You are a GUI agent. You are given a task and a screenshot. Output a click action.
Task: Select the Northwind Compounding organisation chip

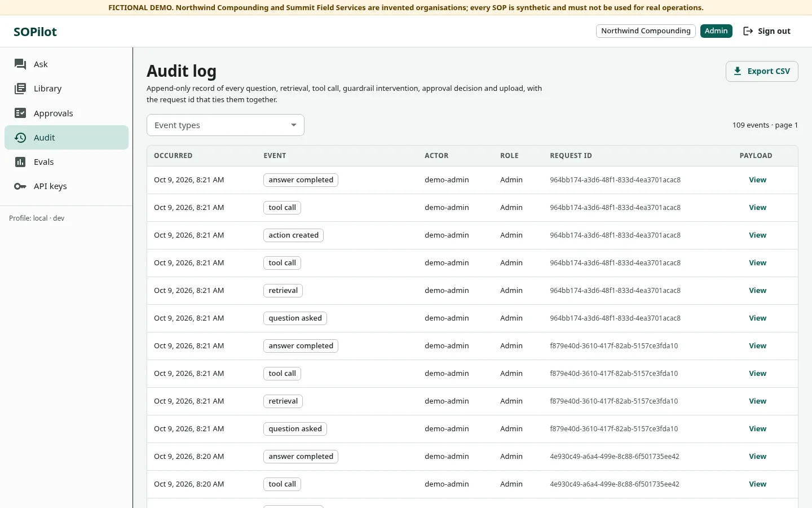coord(646,31)
